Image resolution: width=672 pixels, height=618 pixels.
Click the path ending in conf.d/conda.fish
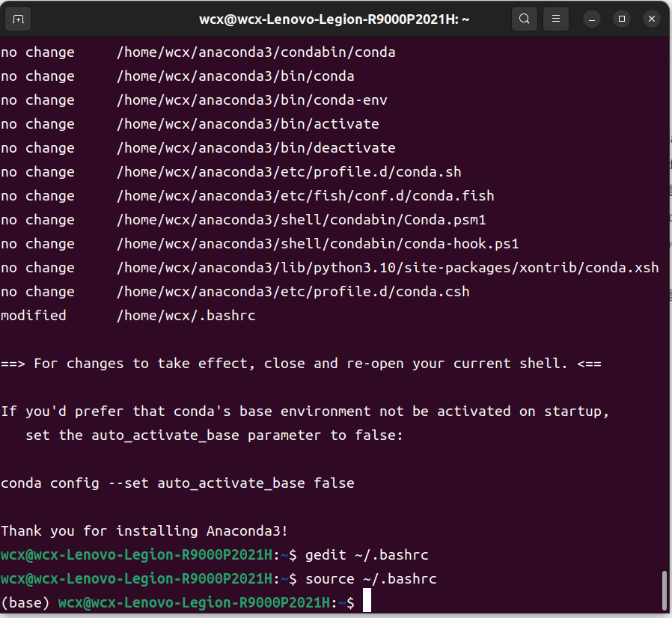(x=305, y=196)
